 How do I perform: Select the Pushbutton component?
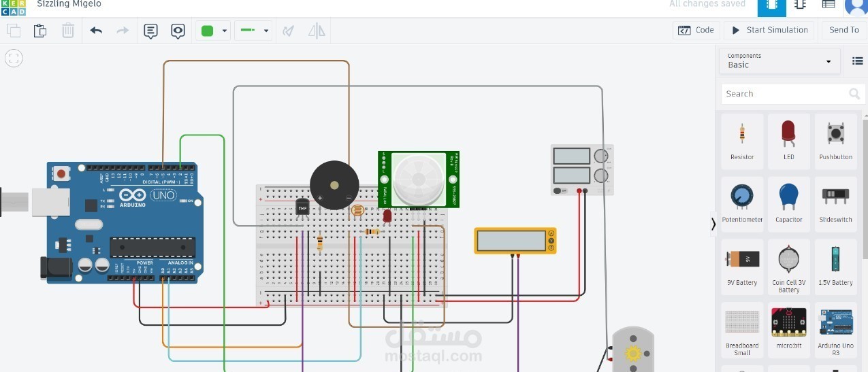tap(836, 141)
